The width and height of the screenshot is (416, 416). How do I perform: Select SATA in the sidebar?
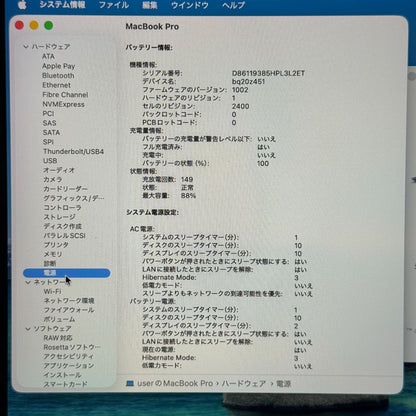[51, 132]
